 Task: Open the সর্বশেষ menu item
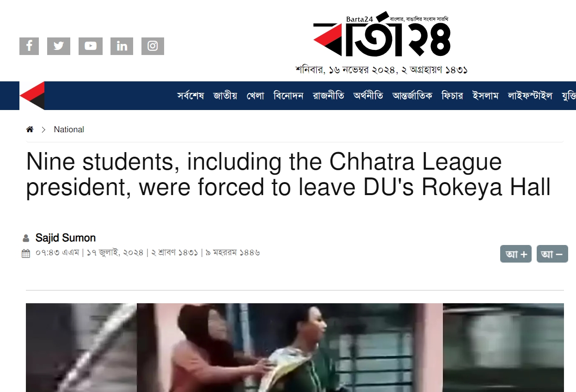(190, 96)
